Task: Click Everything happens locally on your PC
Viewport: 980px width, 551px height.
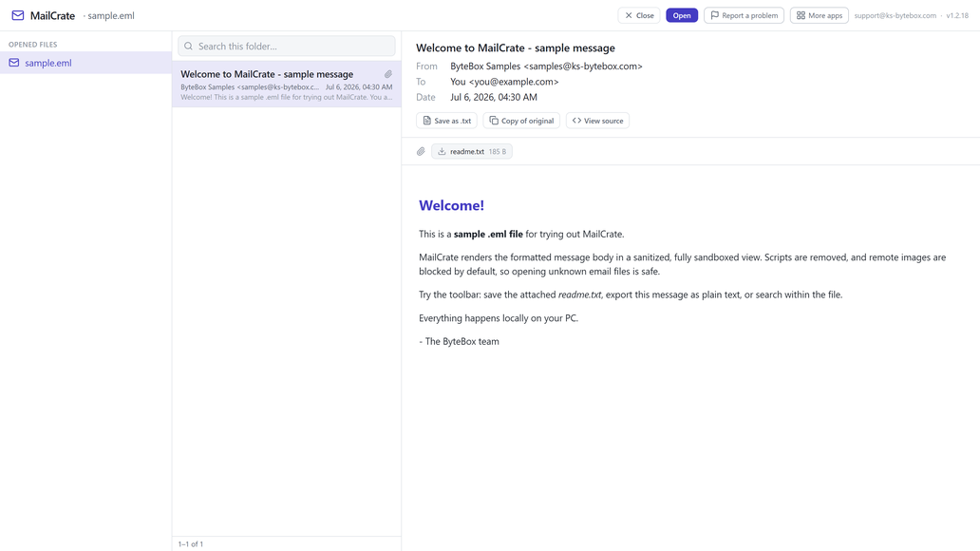Action: point(499,318)
